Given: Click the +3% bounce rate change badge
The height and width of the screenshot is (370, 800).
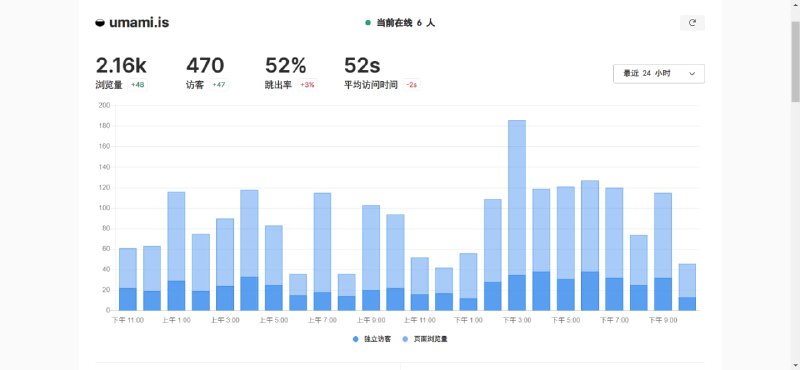Looking at the screenshot, I should [x=307, y=85].
